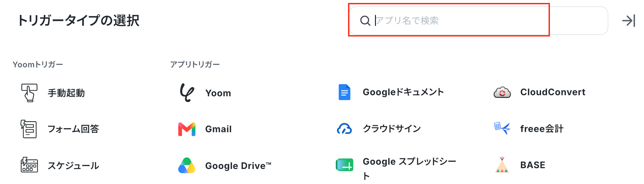Click the クラウドサイン cloud icon
This screenshot has height=184, width=644.
[344, 129]
